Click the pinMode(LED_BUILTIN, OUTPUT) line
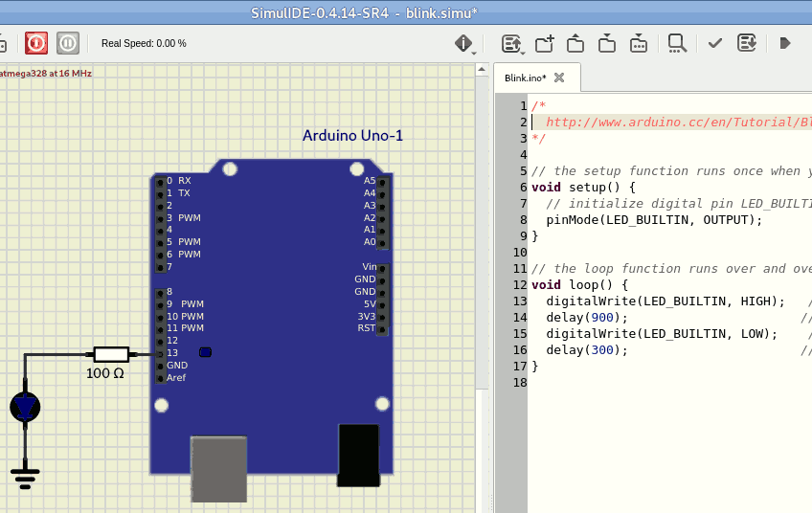The height and width of the screenshot is (513, 812). pos(654,220)
